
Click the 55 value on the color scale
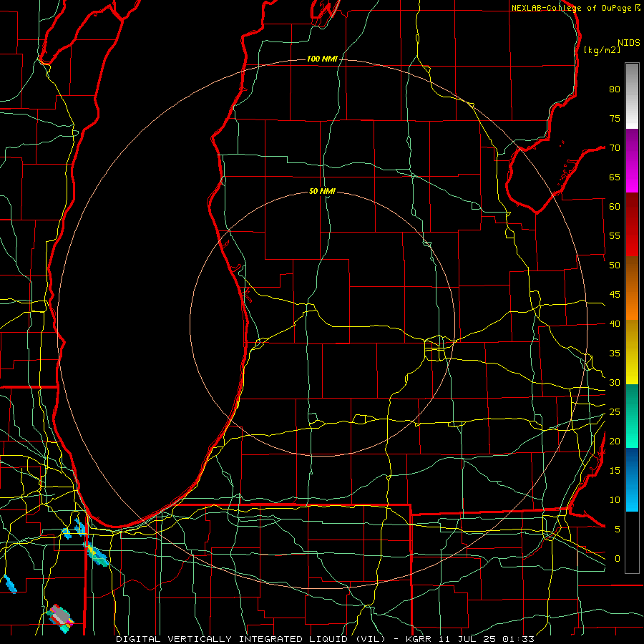(x=615, y=235)
